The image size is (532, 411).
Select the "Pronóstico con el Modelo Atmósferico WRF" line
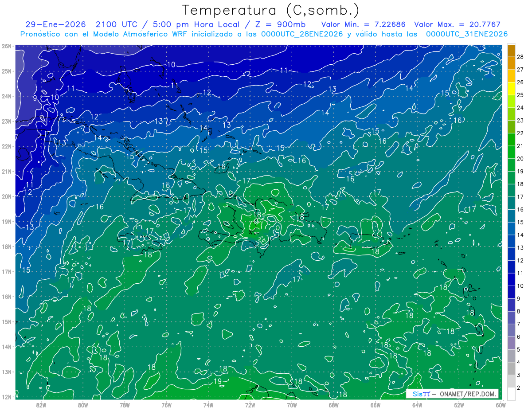click(264, 34)
